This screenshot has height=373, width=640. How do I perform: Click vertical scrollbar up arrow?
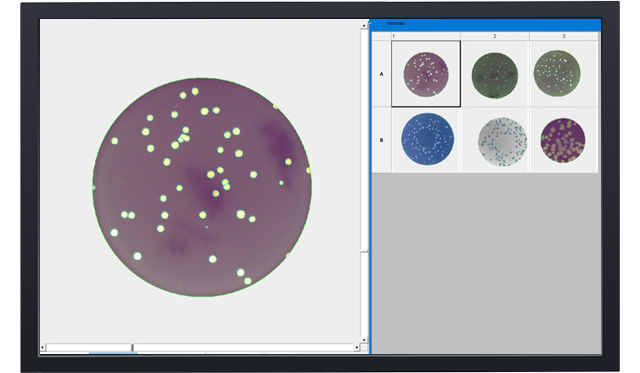click(364, 25)
